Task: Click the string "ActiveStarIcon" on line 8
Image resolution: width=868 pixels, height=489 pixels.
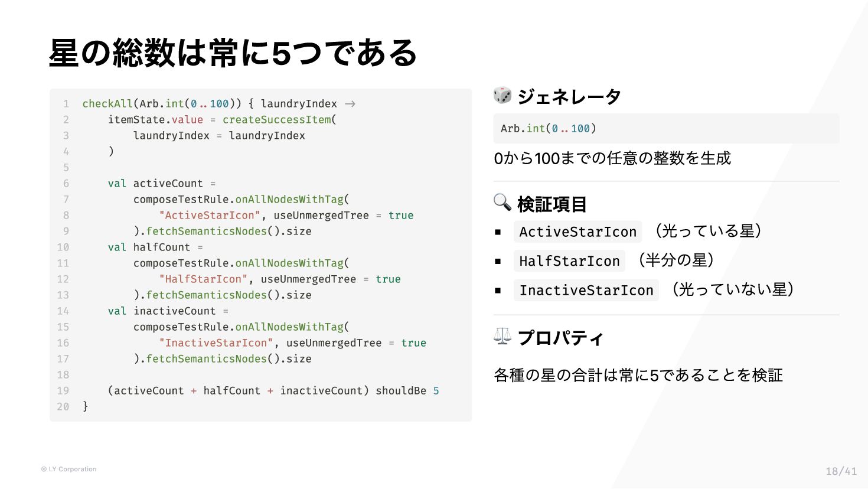Action: 210,216
